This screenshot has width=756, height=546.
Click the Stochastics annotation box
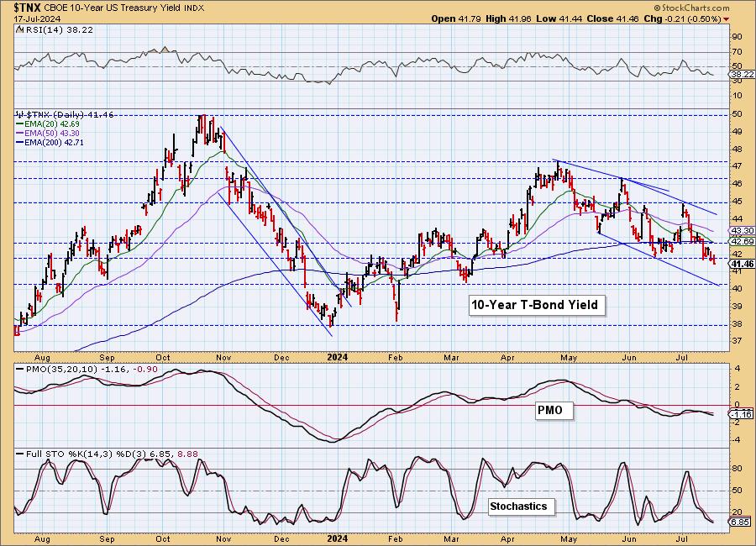tap(522, 507)
